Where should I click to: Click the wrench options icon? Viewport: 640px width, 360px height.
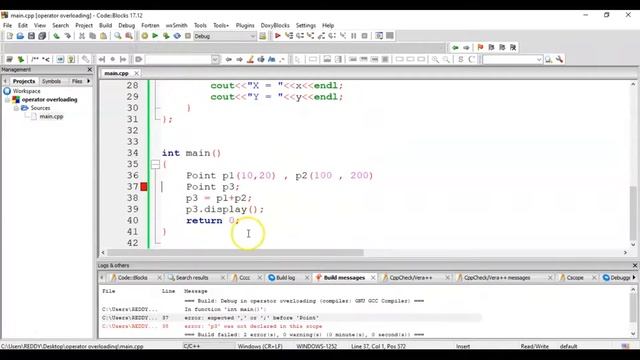[560, 60]
